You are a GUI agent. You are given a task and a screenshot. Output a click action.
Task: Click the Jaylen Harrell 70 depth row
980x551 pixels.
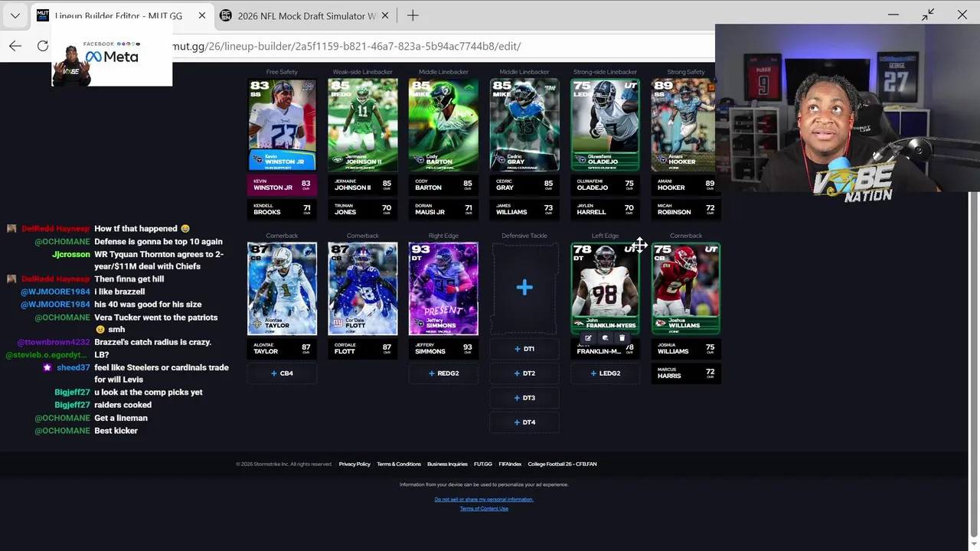[605, 209]
